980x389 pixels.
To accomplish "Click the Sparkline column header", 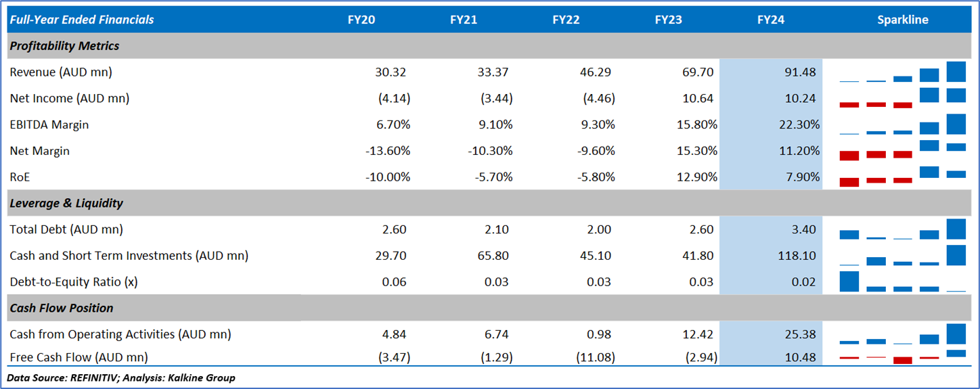I will pyautogui.click(x=902, y=20).
